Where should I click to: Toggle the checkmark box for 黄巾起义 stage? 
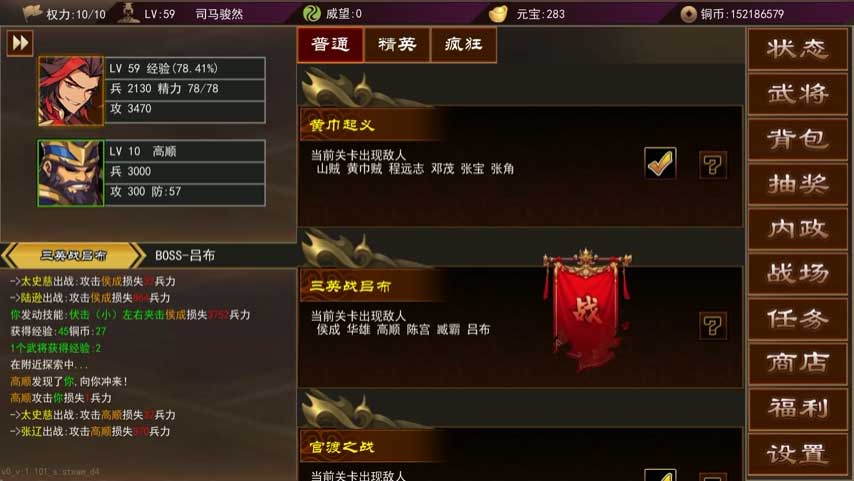click(x=660, y=163)
